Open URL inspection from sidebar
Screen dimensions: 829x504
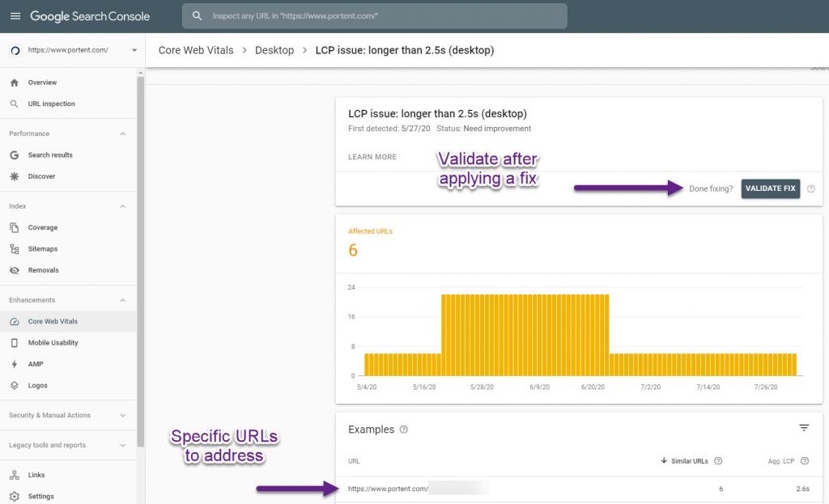click(x=68, y=104)
